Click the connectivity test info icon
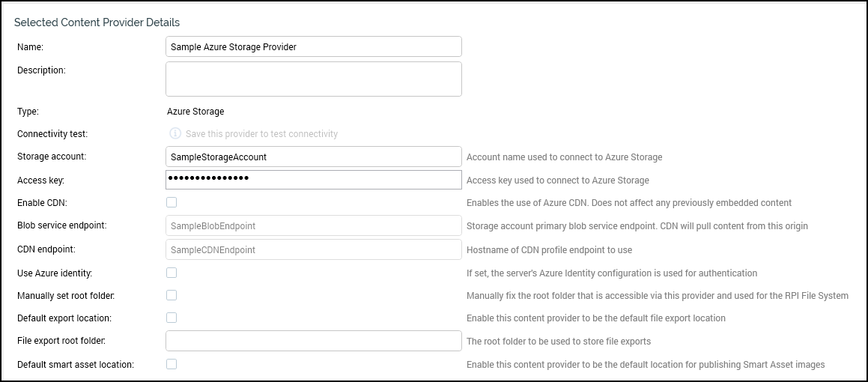This screenshot has width=868, height=382. click(x=175, y=133)
